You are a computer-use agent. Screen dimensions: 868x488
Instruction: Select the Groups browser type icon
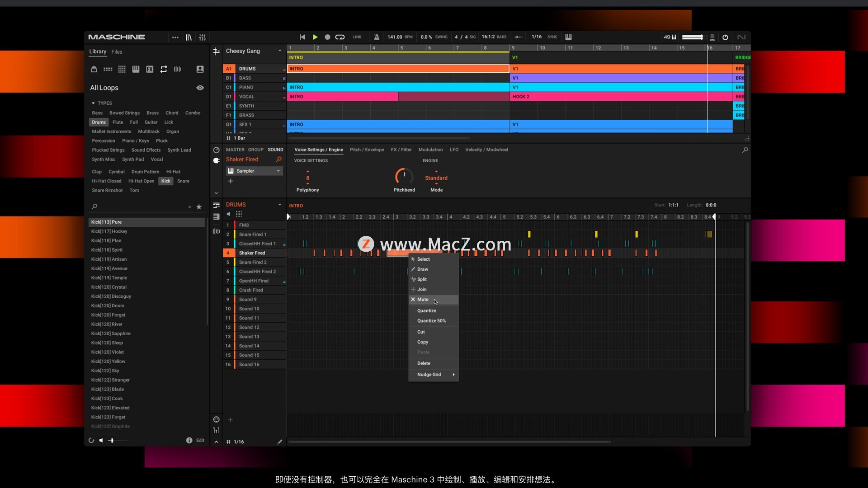(108, 69)
